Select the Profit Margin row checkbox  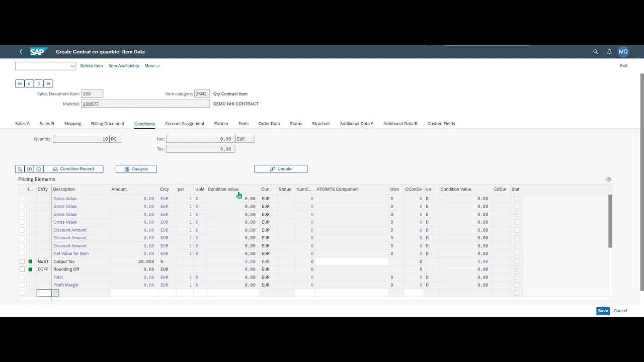22,285
